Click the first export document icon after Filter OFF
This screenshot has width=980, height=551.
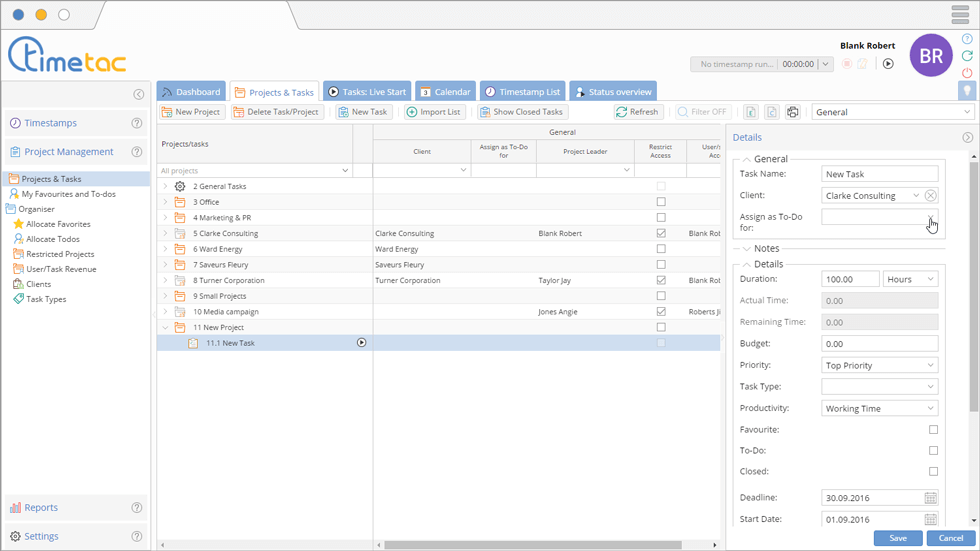(x=751, y=112)
